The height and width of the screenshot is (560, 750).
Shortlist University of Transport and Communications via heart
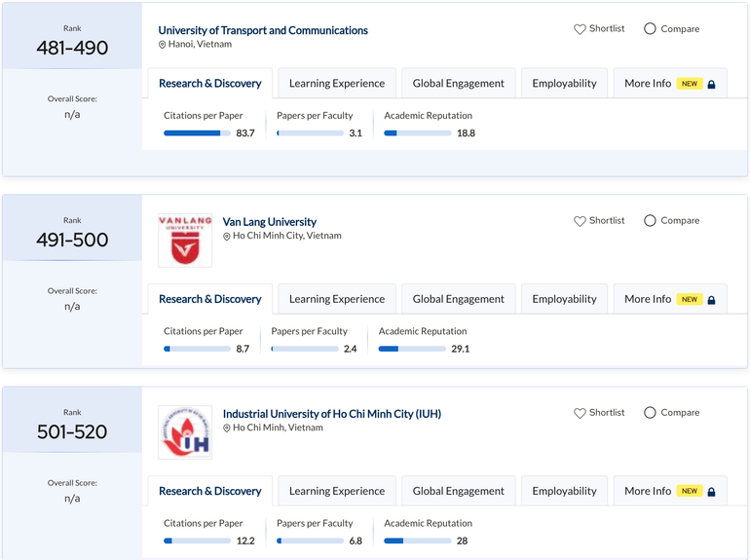click(580, 29)
